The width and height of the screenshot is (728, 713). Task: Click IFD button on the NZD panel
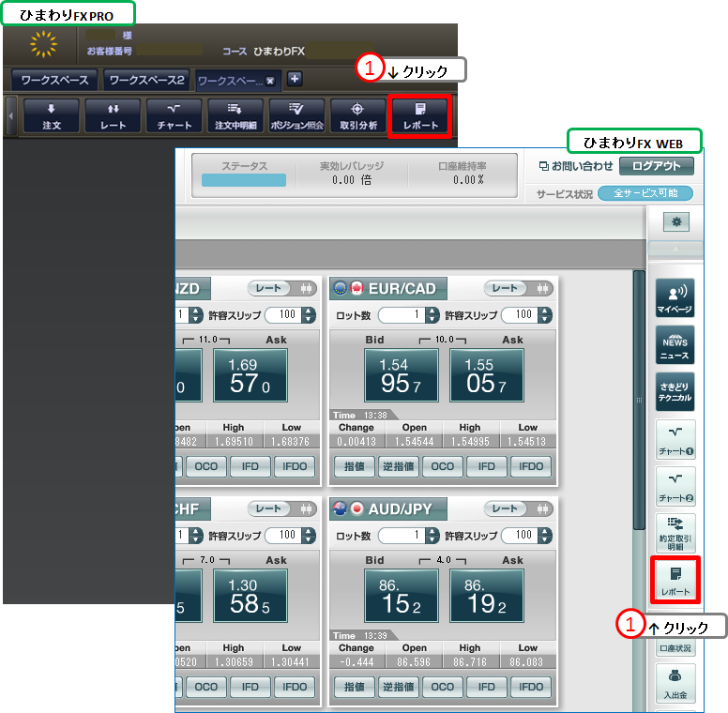pyautogui.click(x=250, y=466)
